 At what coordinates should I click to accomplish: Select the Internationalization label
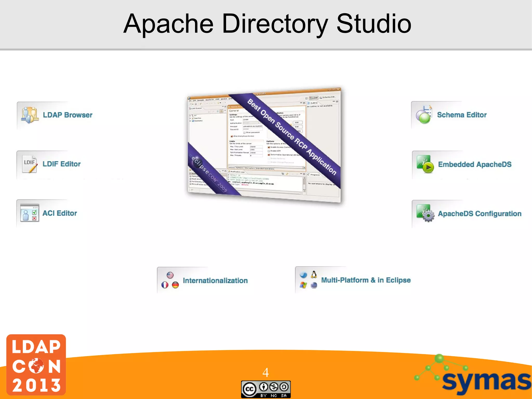(215, 280)
